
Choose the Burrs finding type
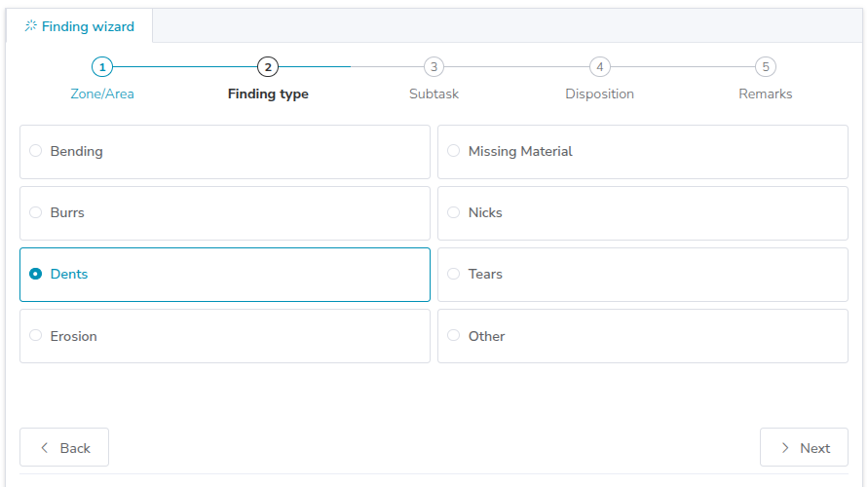pos(36,212)
